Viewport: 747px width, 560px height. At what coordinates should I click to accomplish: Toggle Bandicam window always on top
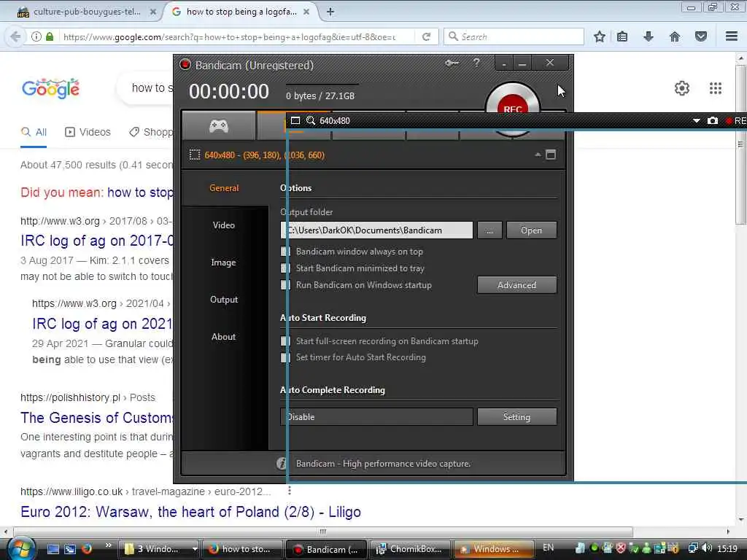coord(285,252)
